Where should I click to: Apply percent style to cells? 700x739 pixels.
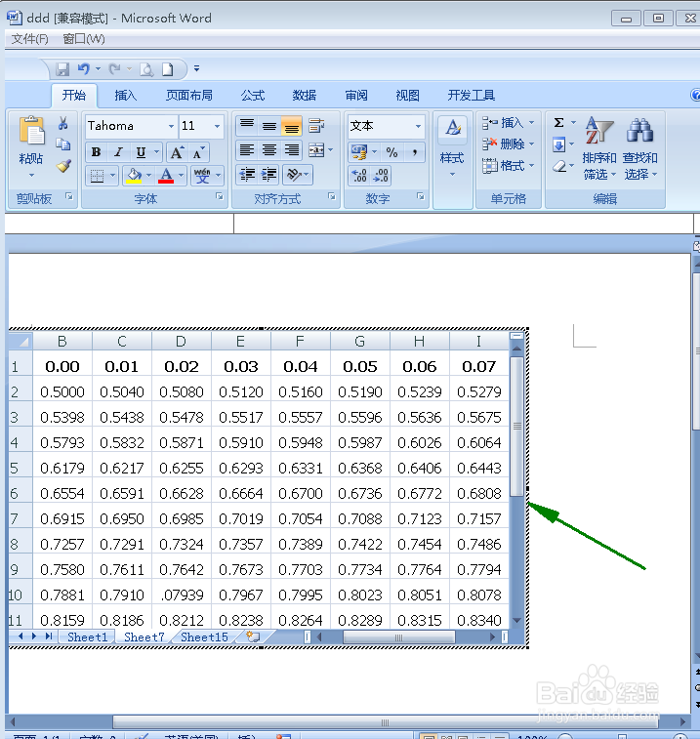click(391, 152)
